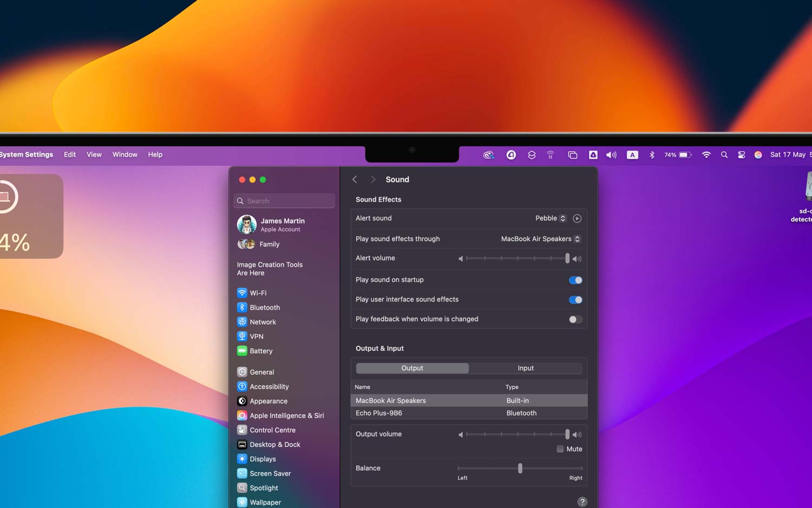Image resolution: width=812 pixels, height=508 pixels.
Task: Open Control Centre settings in sidebar
Action: tap(272, 429)
